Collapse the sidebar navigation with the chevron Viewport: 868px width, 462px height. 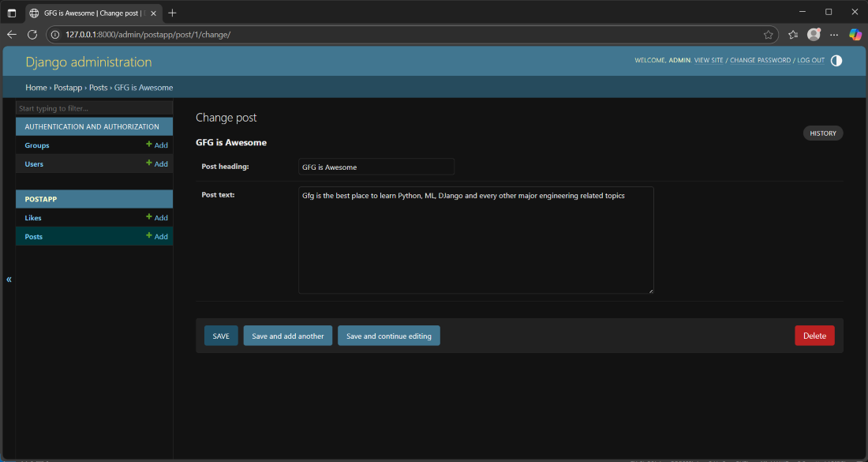pyautogui.click(x=9, y=280)
